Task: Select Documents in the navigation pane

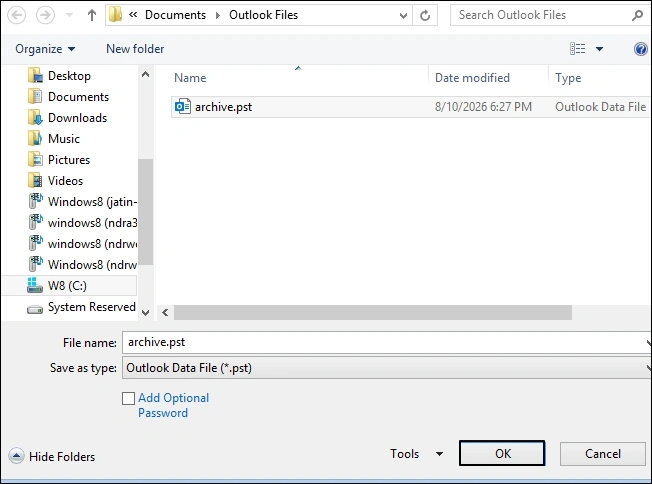Action: (x=78, y=97)
